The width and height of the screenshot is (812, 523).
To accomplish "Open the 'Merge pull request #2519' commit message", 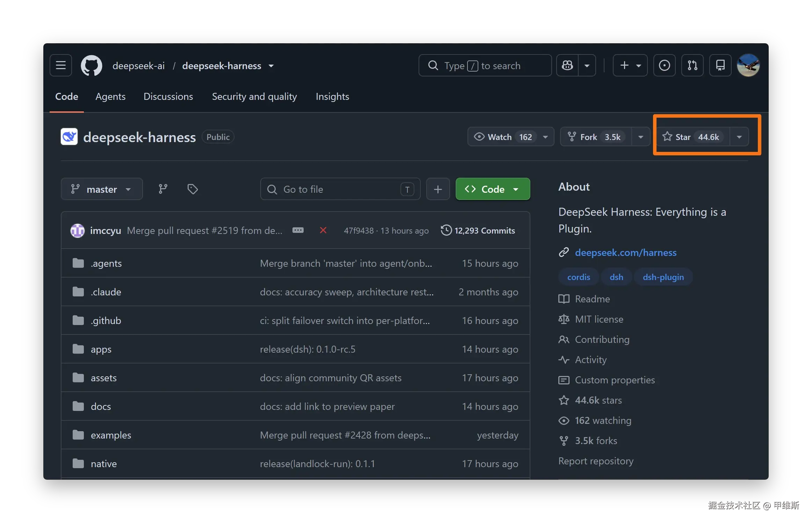I will click(x=205, y=230).
